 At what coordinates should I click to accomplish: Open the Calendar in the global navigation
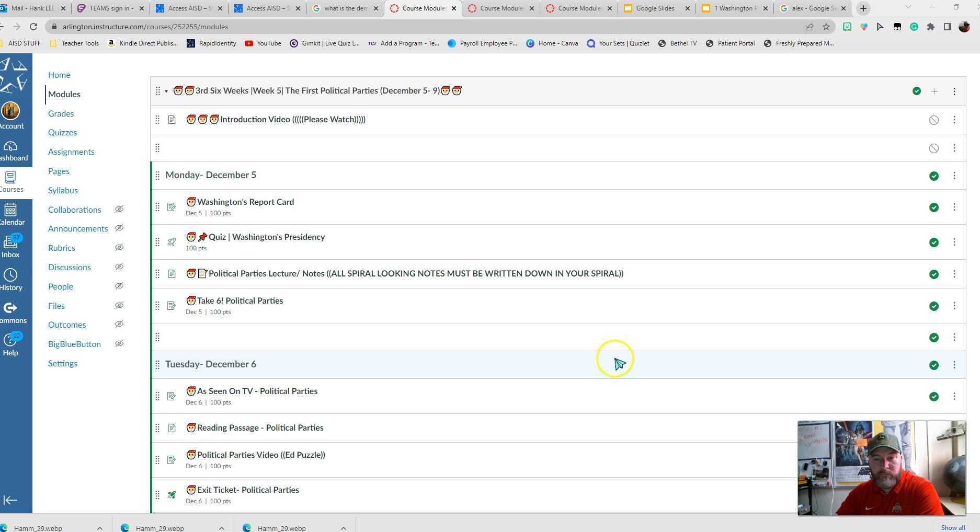[10, 214]
